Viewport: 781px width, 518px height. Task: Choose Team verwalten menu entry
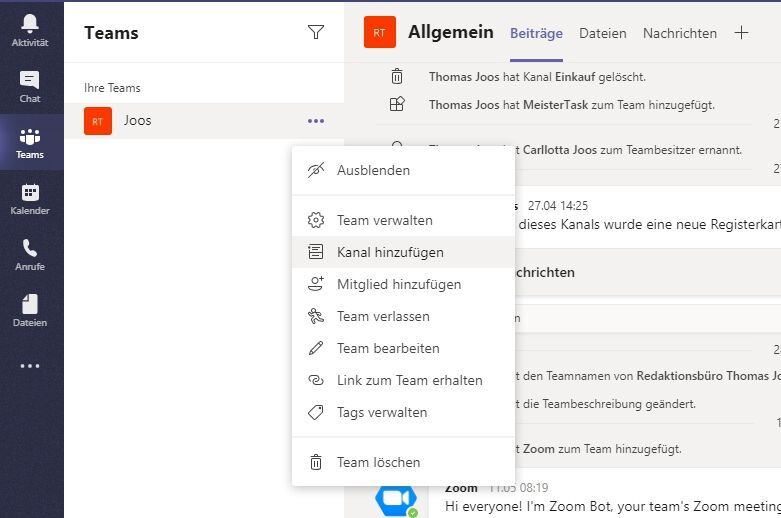click(x=403, y=220)
